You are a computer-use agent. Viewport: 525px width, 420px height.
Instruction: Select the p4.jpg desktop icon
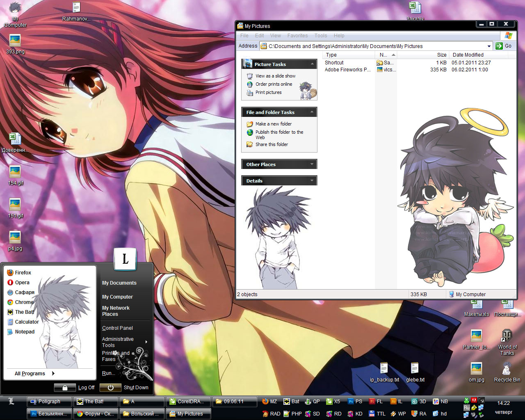tap(15, 241)
